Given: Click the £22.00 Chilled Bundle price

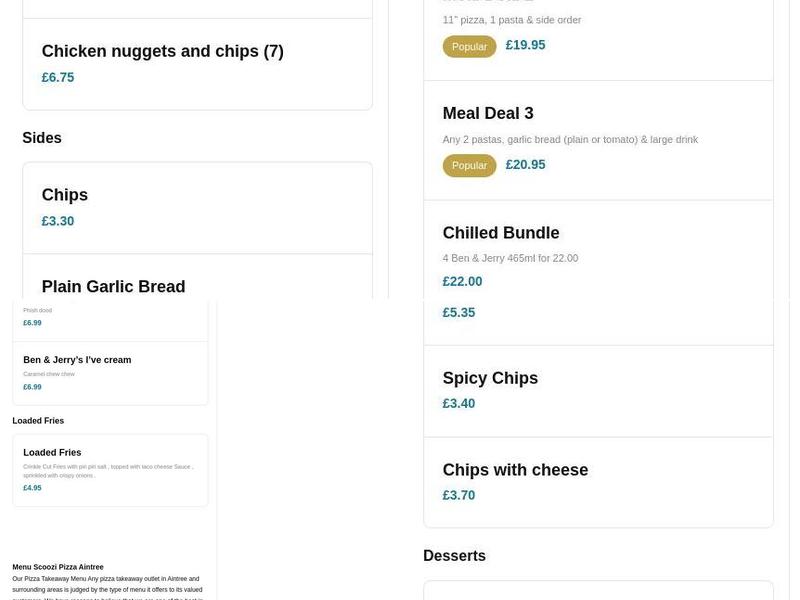Looking at the screenshot, I should (462, 282).
